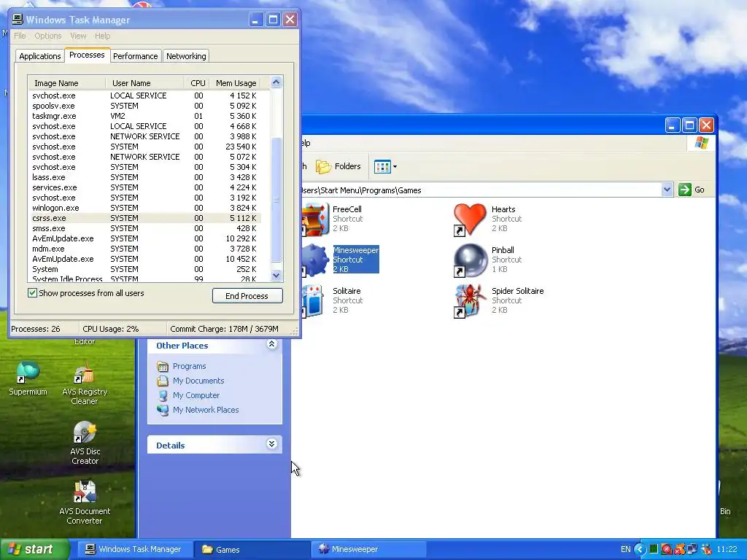Select the Minesweeper mine icon
The image size is (747, 560).
point(315,260)
